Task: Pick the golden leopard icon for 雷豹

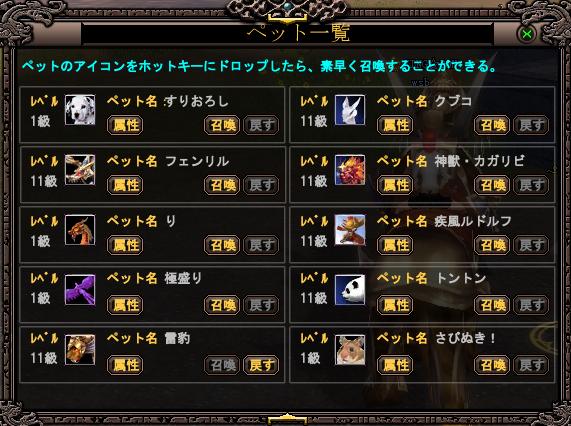Action: (x=80, y=350)
